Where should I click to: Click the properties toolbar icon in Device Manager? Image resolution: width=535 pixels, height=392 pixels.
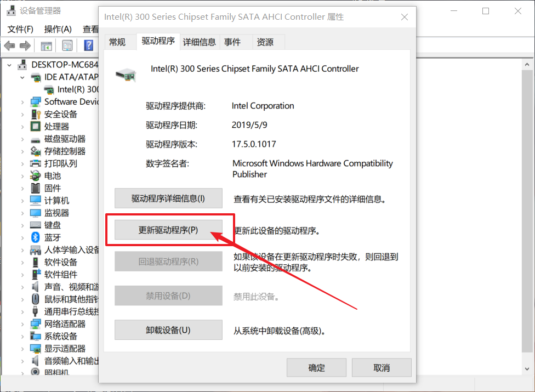click(67, 46)
